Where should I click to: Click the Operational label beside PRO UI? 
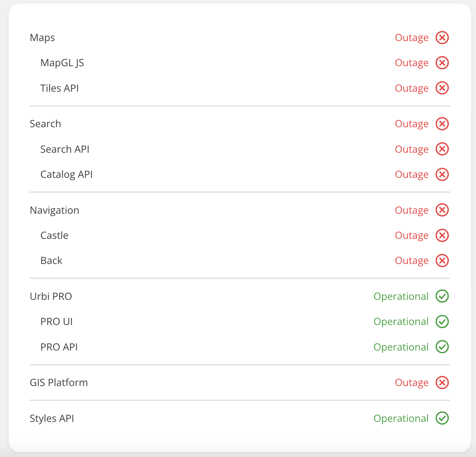[401, 321]
